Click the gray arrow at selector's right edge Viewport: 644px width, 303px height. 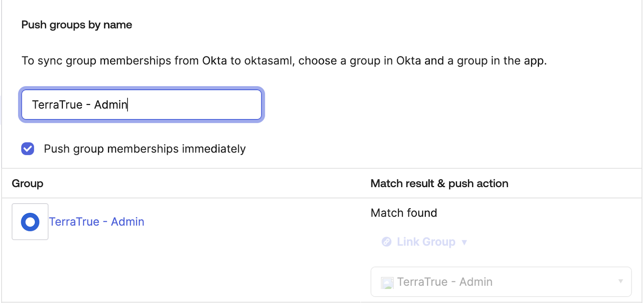click(621, 281)
